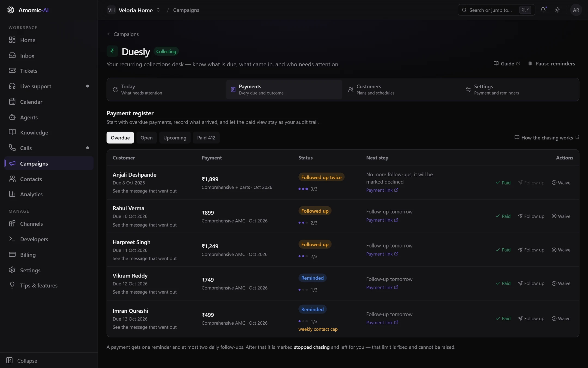Viewport: 588px width, 368px height.
Task: Open AR user avatar menu
Action: [x=576, y=10]
